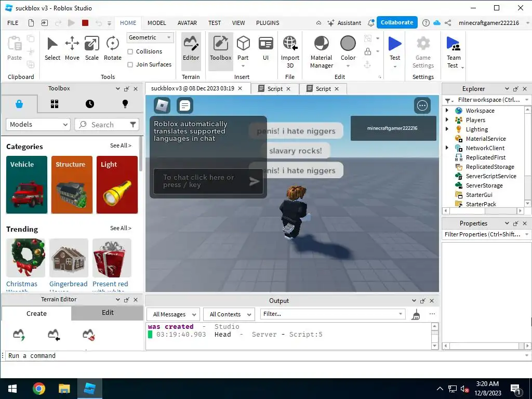Open the Test button dropdown arrow
The width and height of the screenshot is (532, 399).
395,66
